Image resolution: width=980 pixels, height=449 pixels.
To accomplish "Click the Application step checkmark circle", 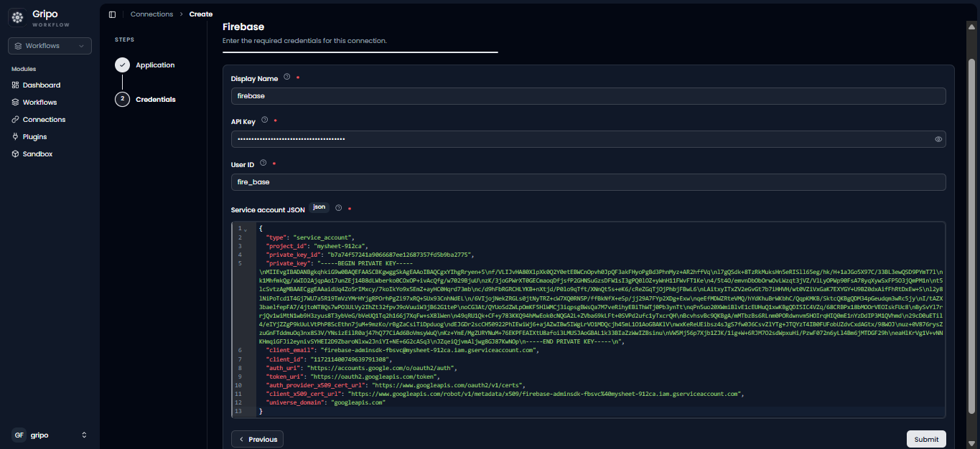I will coord(122,65).
